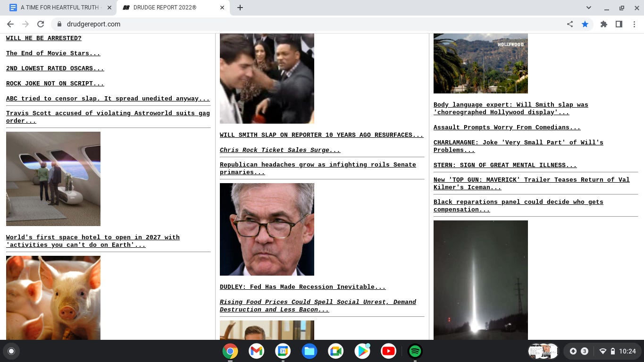Click the battery status icon

613,351
